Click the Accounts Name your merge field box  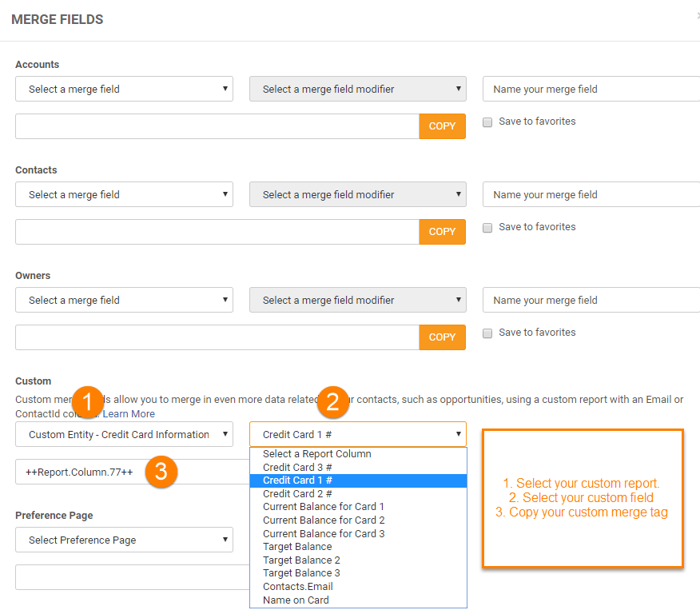coord(591,89)
